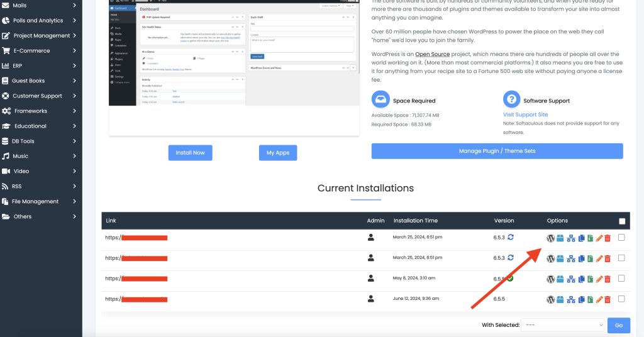The width and height of the screenshot is (644, 337).
Task: Clone the May 8, 2024 installation
Action: coord(581,279)
